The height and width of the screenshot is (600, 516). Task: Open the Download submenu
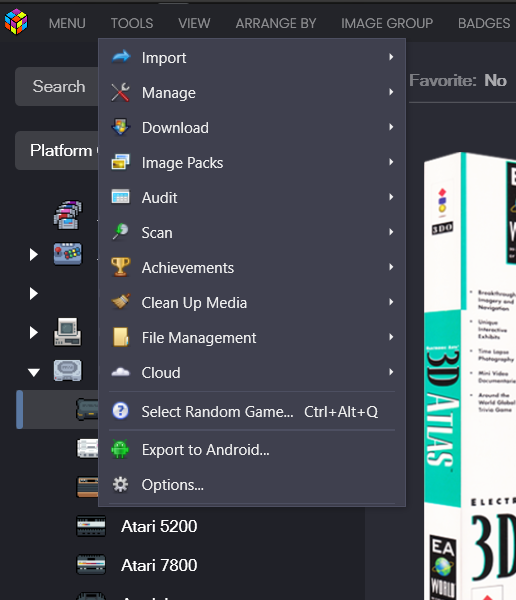pos(252,127)
